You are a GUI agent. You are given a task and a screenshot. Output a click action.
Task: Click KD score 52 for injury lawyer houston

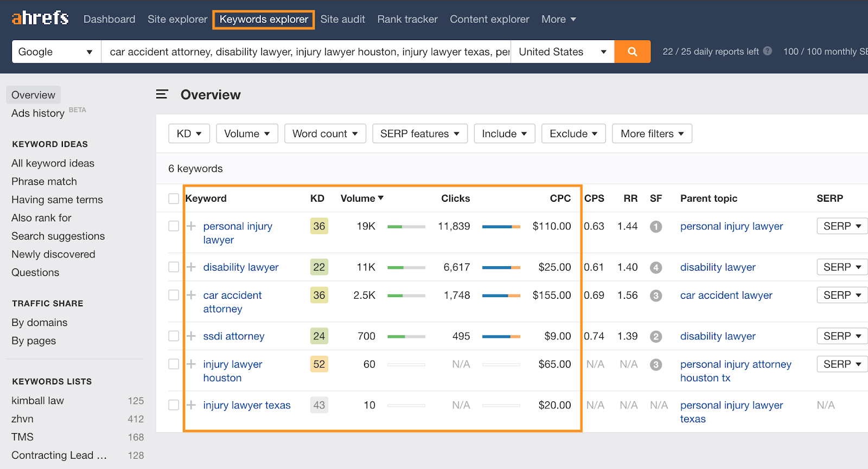(x=319, y=364)
